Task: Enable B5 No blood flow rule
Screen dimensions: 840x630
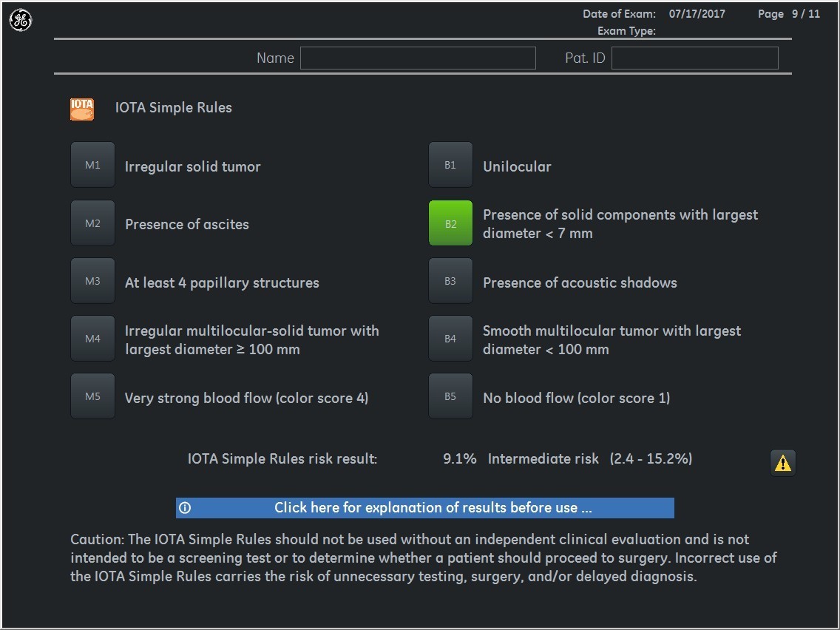Action: coord(450,396)
